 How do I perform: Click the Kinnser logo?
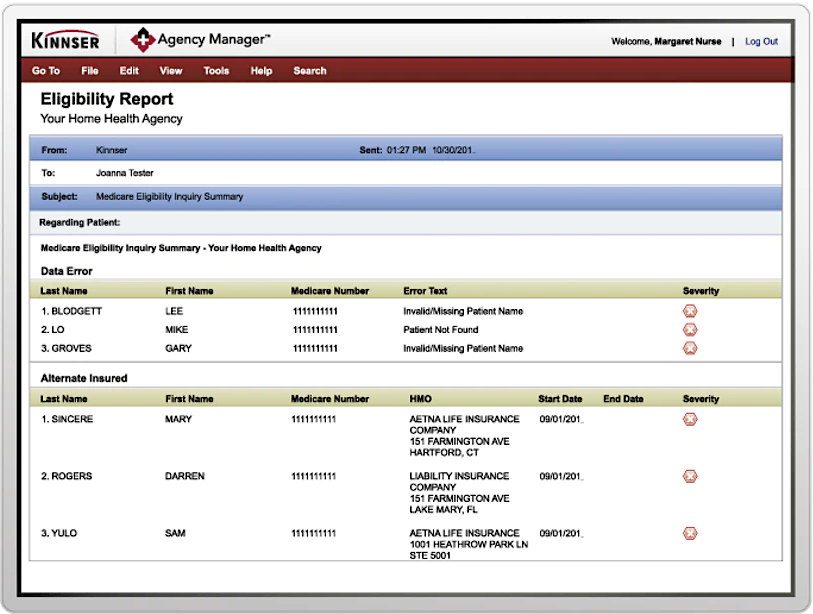tap(65, 40)
